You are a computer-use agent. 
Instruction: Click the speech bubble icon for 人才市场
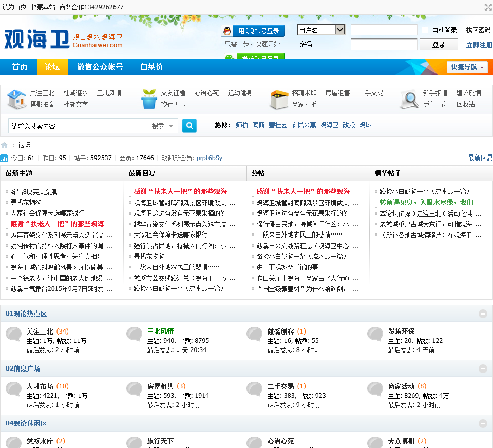(14, 389)
